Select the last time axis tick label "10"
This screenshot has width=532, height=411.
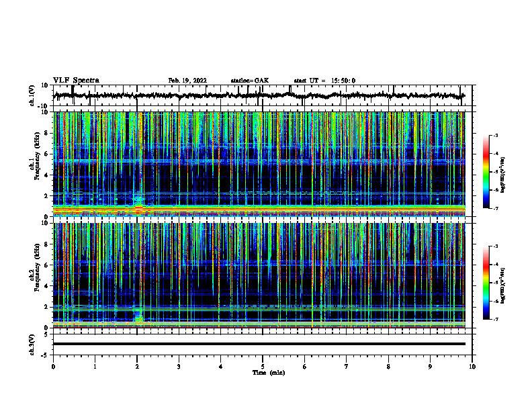472,367
